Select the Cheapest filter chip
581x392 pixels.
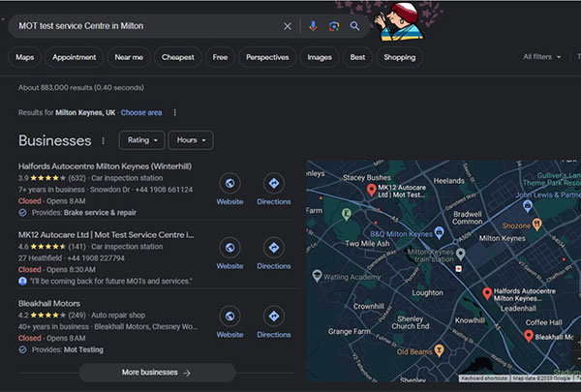click(178, 57)
